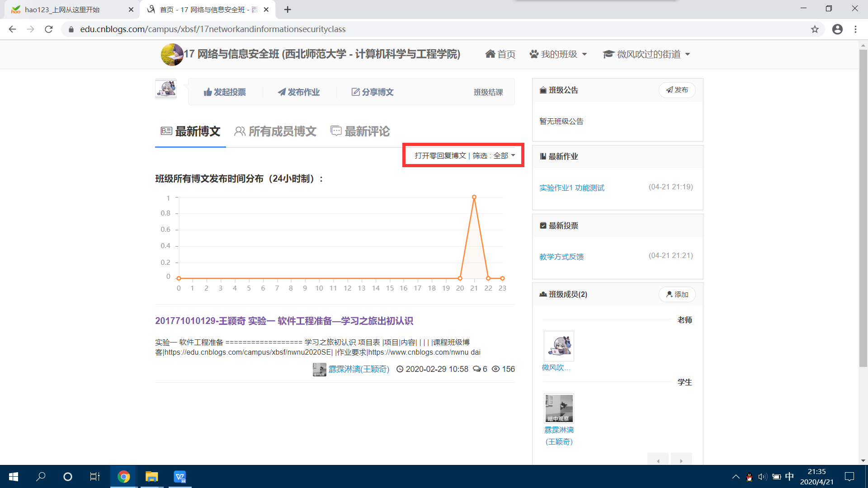Toggle 打开零回复博文 option
868x488 pixels.
[x=440, y=155]
